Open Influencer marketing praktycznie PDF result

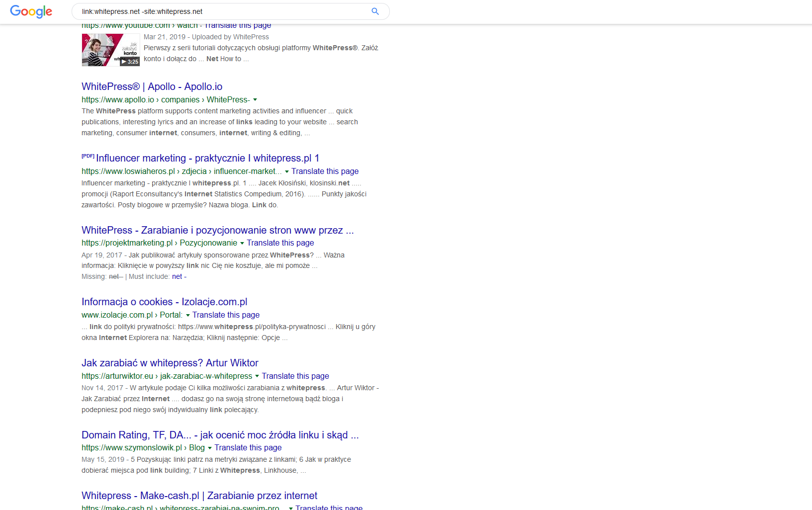pos(207,158)
